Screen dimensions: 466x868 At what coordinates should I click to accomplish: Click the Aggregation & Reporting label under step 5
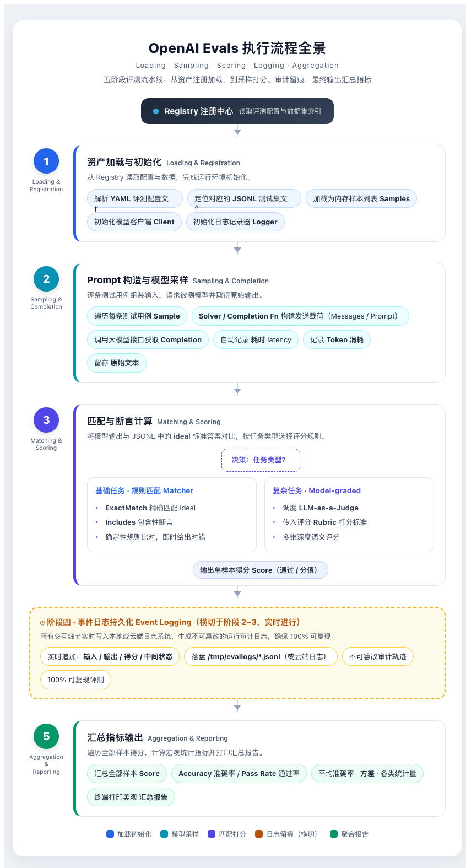46,764
